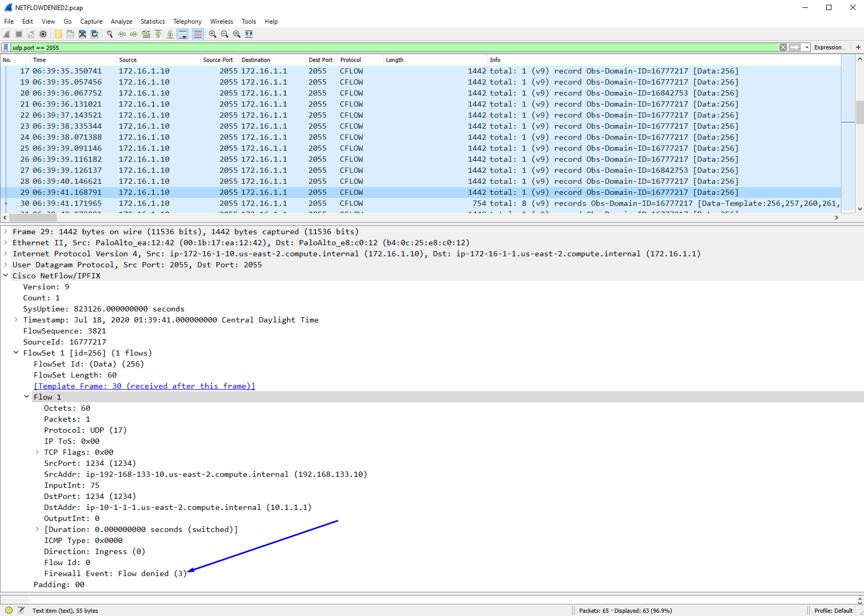The image size is (864, 616).
Task: Toggle automatic scrolling in live capture
Action: point(183,34)
